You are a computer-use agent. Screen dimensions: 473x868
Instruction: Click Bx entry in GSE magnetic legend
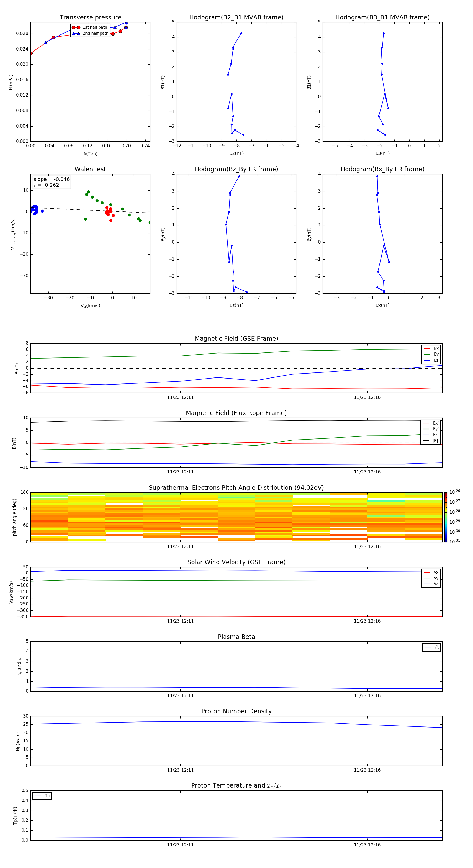431,349
